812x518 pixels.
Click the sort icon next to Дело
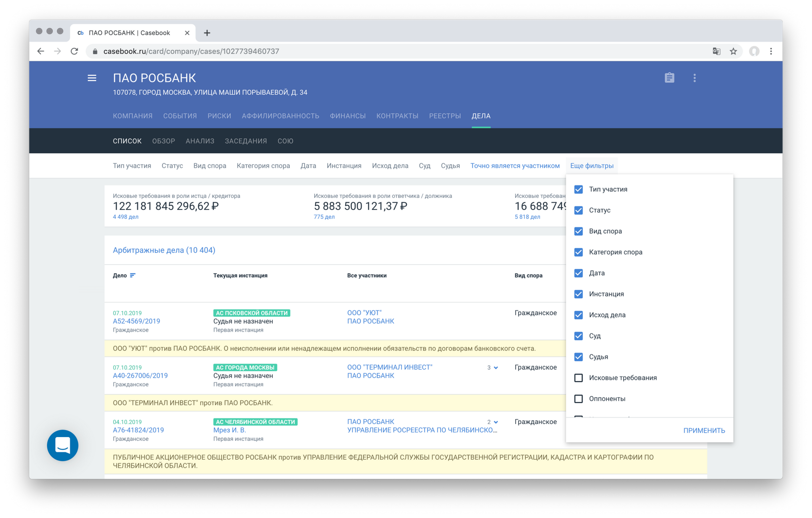133,275
